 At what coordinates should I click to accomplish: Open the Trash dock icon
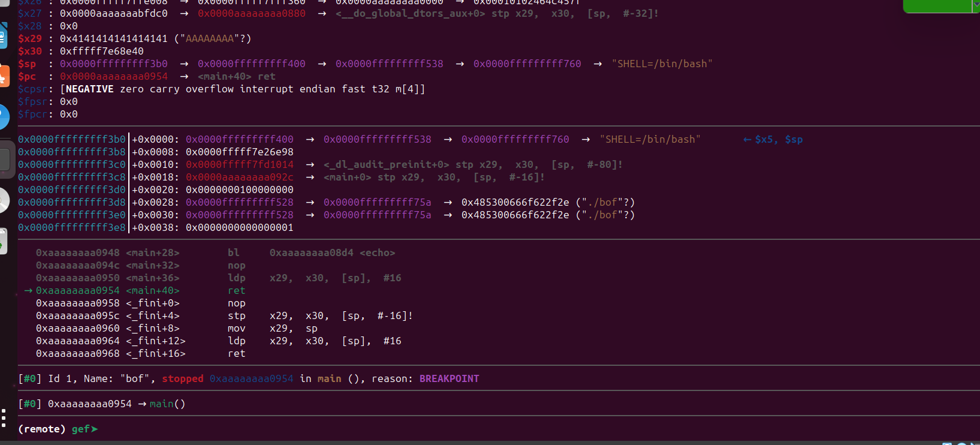3,241
